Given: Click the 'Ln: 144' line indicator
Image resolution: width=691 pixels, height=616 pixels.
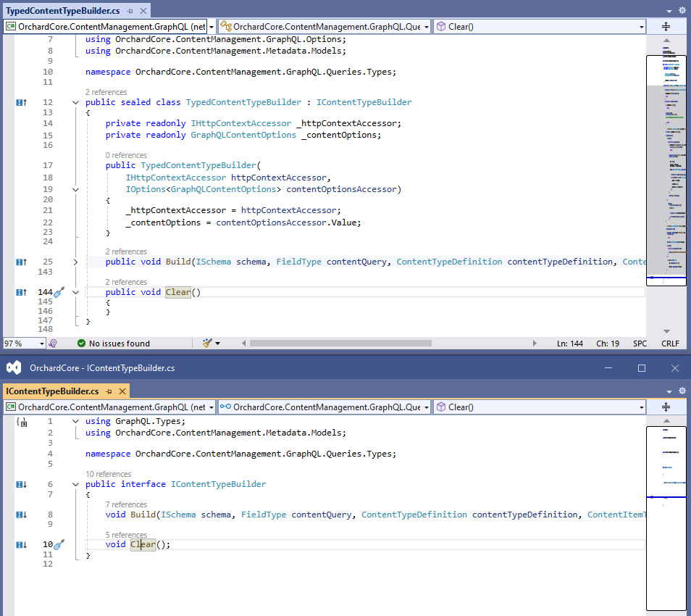Looking at the screenshot, I should click(x=570, y=344).
